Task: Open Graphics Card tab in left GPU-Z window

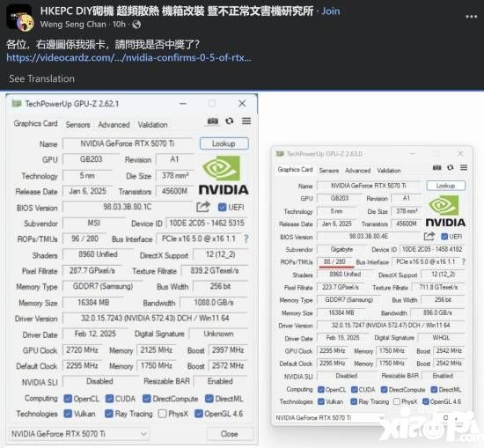Action: pyautogui.click(x=35, y=123)
